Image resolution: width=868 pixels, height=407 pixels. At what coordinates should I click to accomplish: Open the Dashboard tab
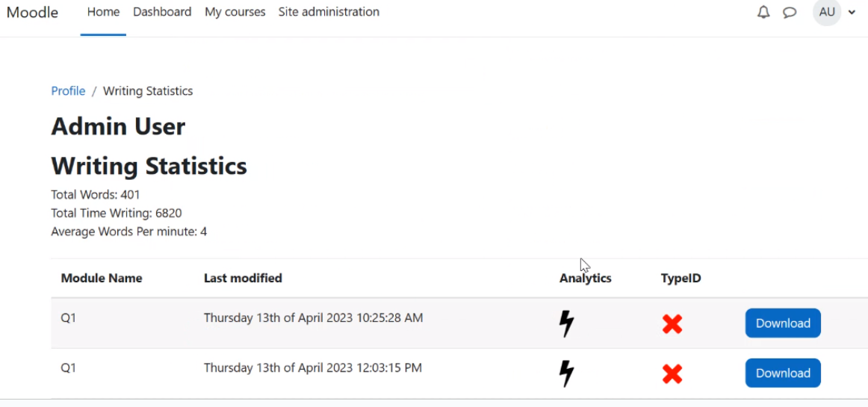162,12
